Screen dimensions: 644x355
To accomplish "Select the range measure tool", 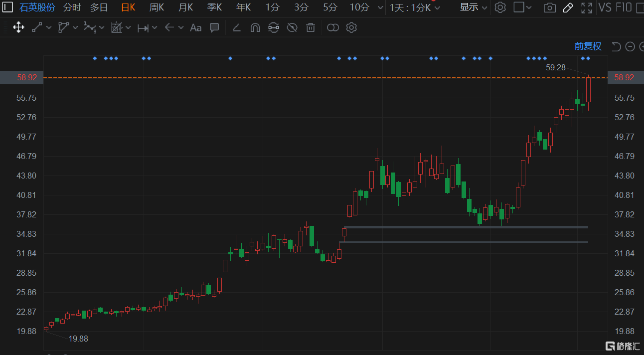I will 143,27.
